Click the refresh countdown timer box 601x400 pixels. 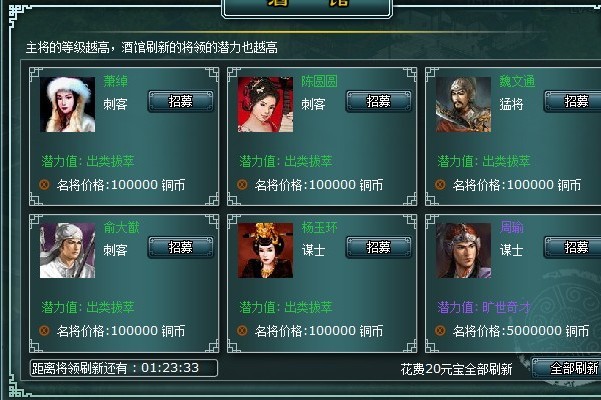point(124,368)
